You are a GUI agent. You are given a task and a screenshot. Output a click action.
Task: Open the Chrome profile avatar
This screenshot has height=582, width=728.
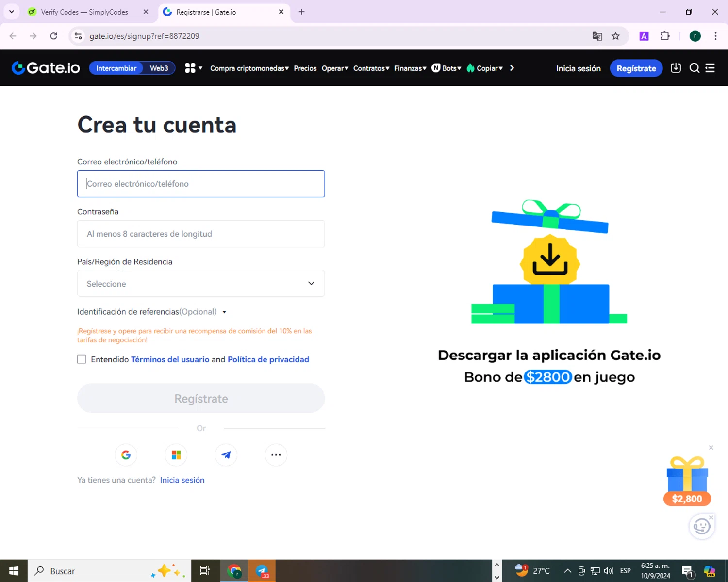pos(695,36)
